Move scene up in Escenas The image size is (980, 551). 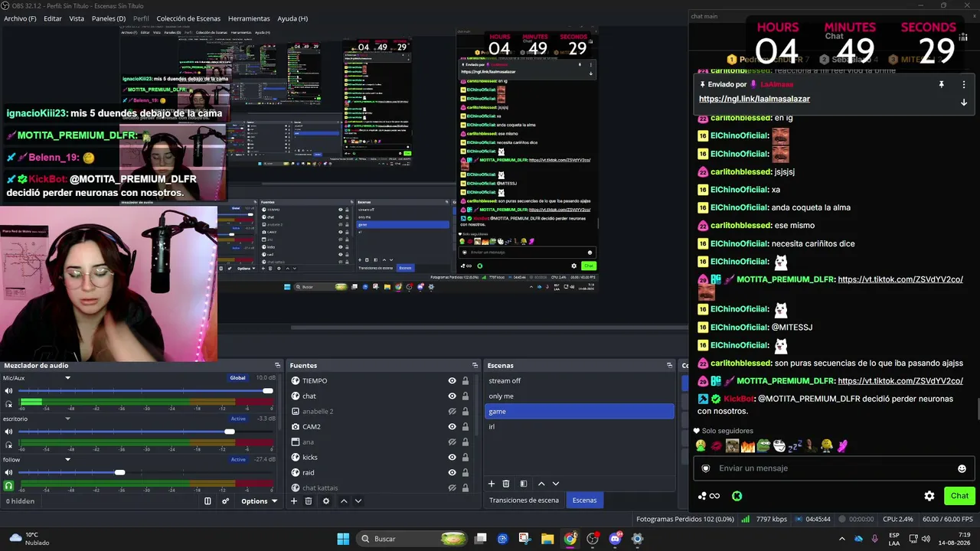[541, 484]
